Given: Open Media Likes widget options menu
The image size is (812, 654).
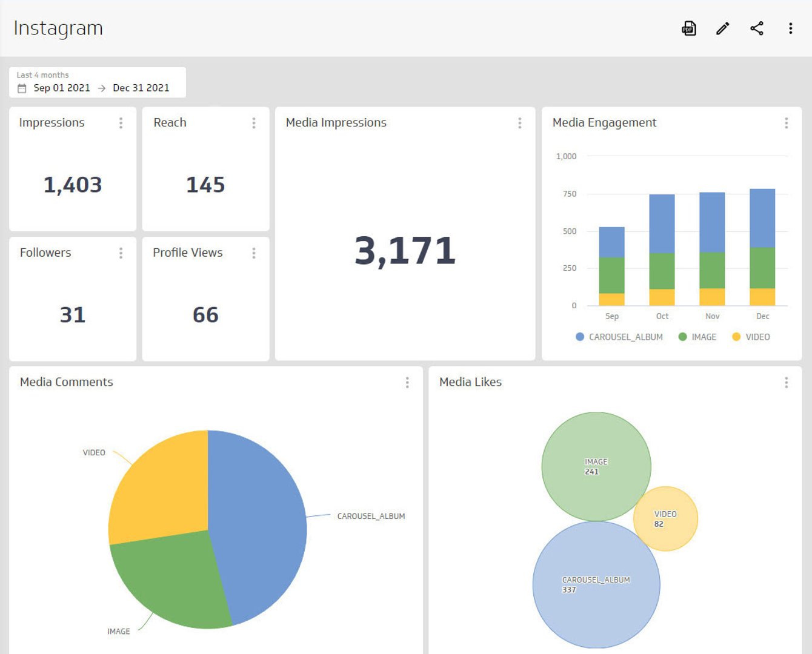Looking at the screenshot, I should [x=787, y=383].
